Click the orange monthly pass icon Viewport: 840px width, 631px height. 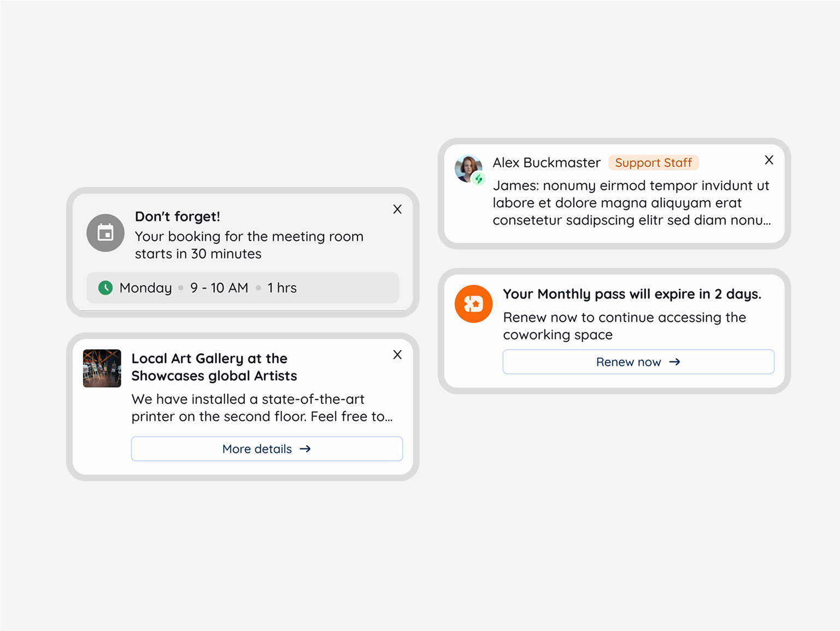473,304
